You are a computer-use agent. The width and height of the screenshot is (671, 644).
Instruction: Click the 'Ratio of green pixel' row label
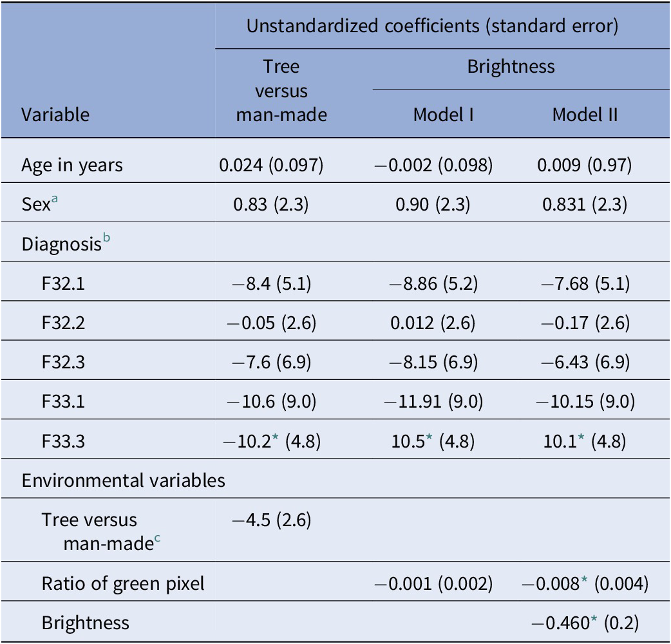pos(123,583)
